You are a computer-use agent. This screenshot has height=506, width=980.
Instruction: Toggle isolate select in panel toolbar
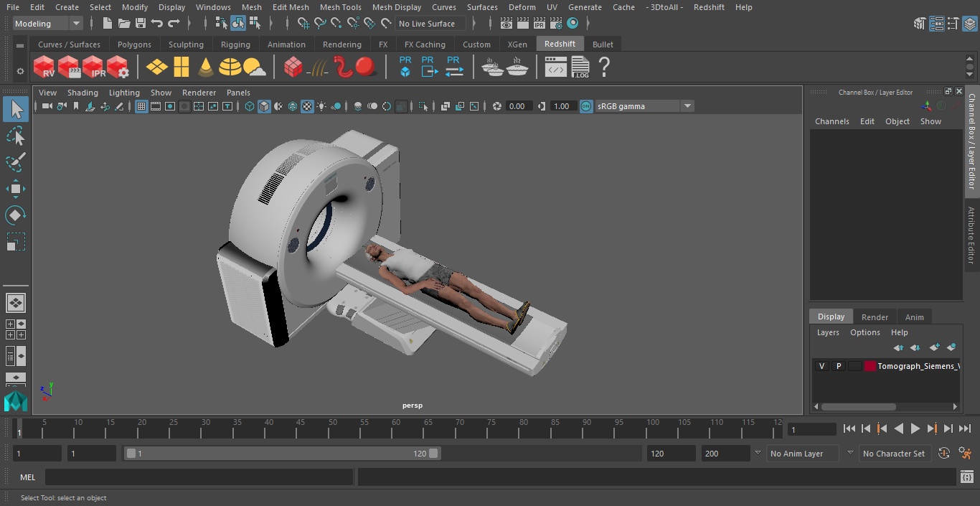click(423, 106)
